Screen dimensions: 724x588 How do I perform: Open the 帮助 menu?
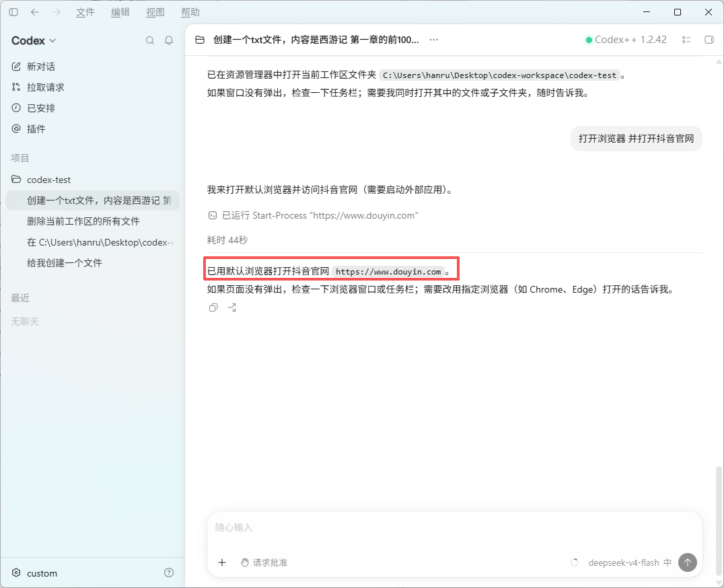[x=190, y=13]
